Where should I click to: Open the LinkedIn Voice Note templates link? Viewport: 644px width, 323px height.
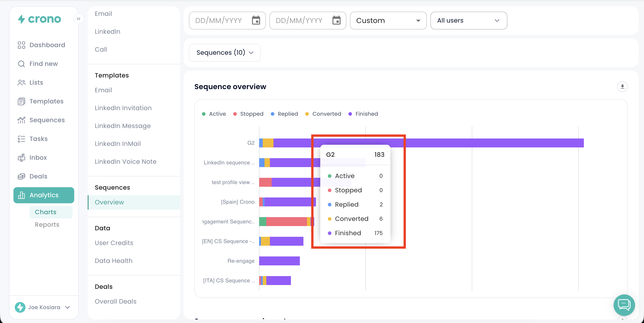pos(125,162)
